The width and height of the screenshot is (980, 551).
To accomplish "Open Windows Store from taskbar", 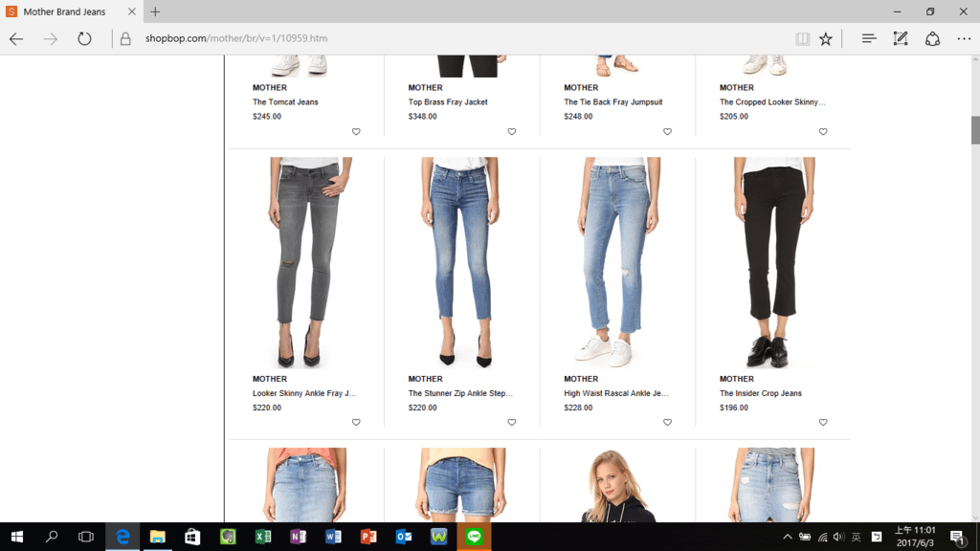I will [192, 537].
